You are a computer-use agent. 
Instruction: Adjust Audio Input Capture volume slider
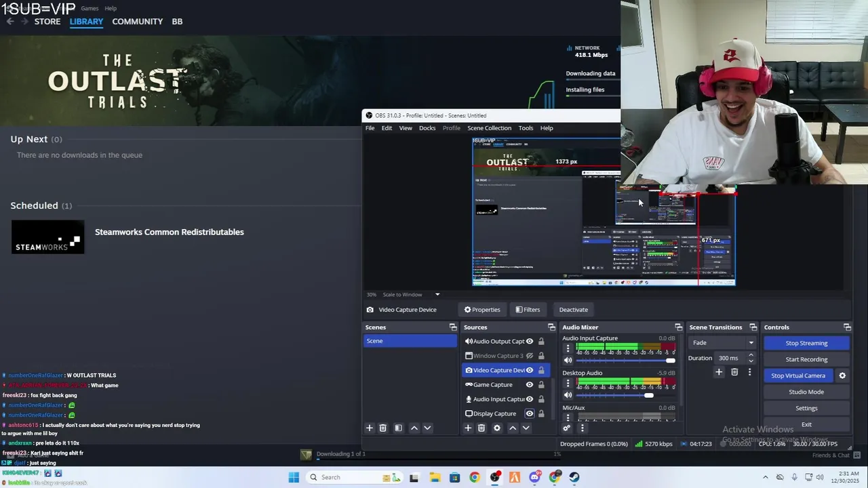[x=625, y=361]
